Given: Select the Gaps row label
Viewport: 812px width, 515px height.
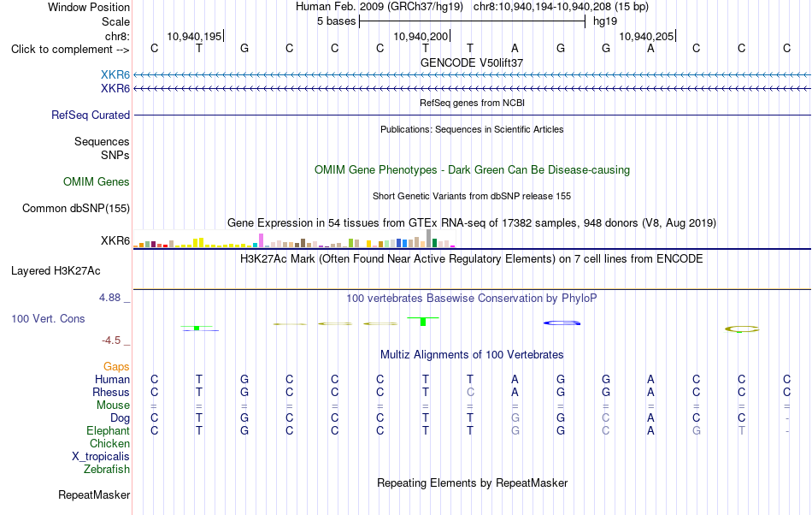Looking at the screenshot, I should tap(116, 367).
